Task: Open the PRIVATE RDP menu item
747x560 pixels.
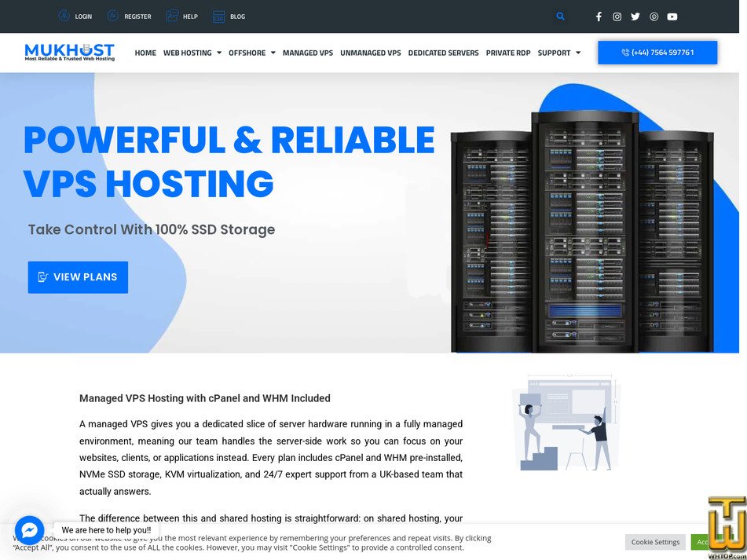Action: tap(508, 53)
